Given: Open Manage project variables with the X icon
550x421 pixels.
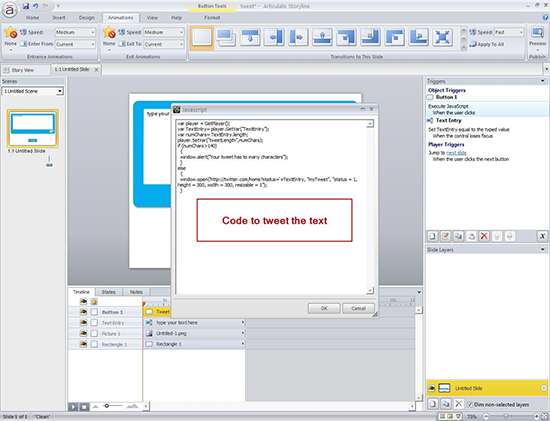Looking at the screenshot, I should coord(542,236).
